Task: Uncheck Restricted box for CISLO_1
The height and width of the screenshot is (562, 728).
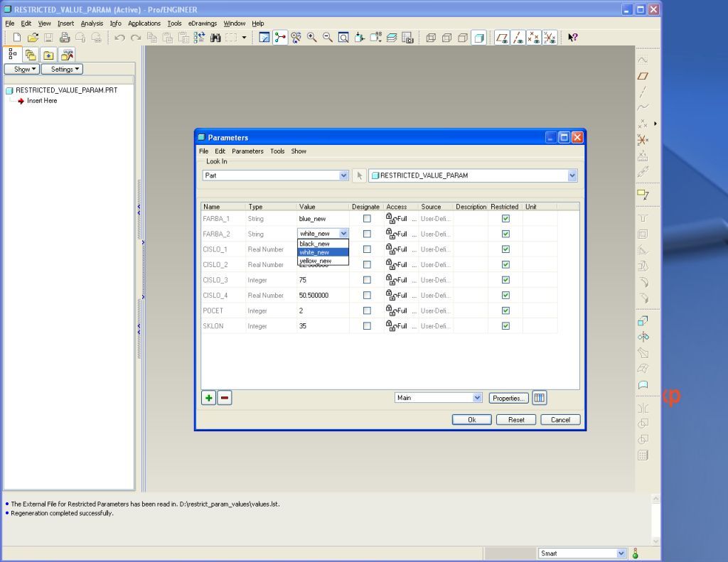Action: click(505, 249)
